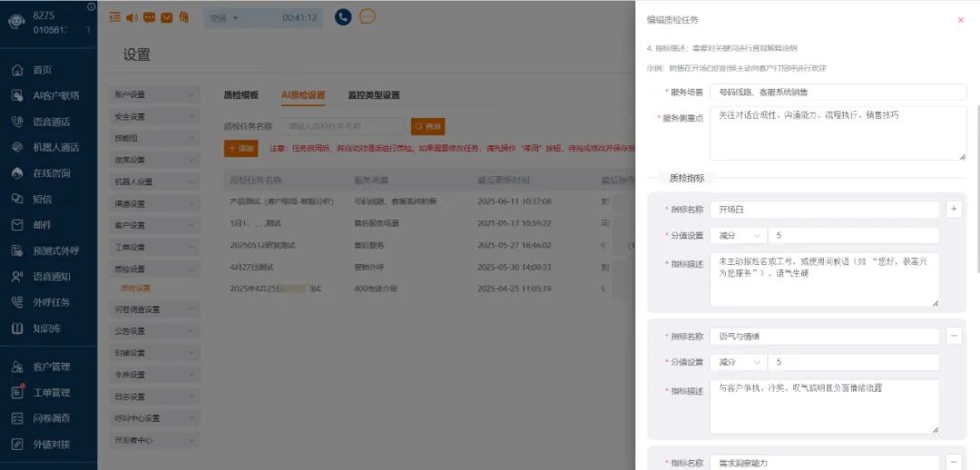Click the blue round phone dial icon

point(343,17)
